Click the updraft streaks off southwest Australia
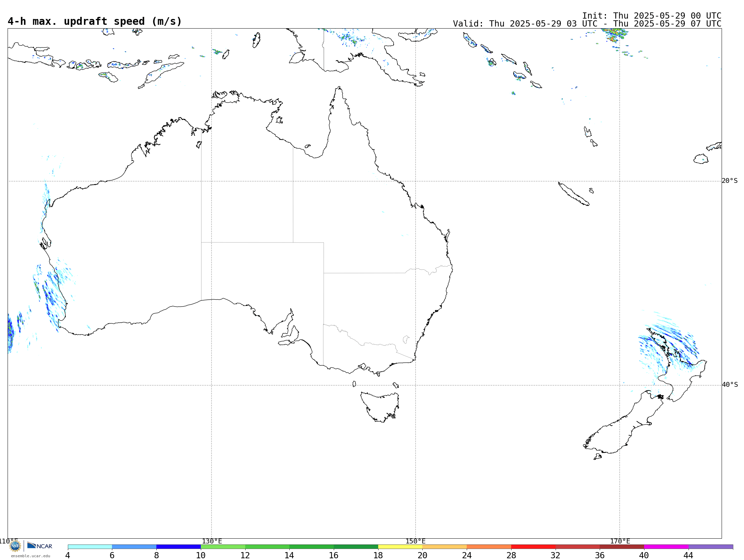 pos(52,296)
